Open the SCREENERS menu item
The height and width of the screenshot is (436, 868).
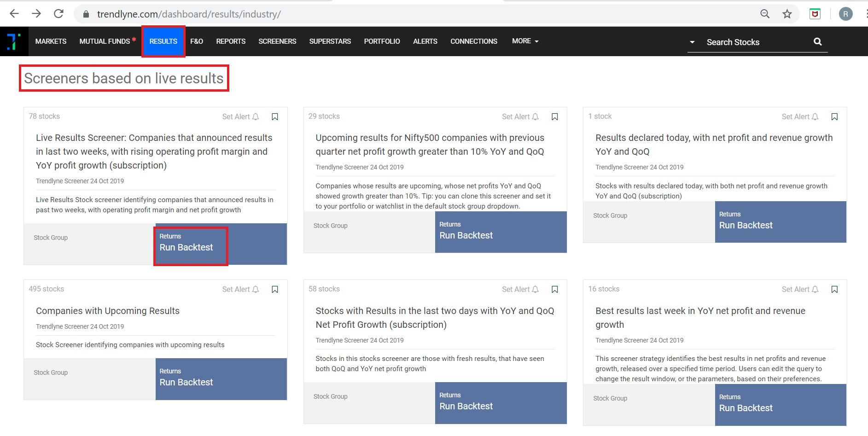pyautogui.click(x=277, y=41)
